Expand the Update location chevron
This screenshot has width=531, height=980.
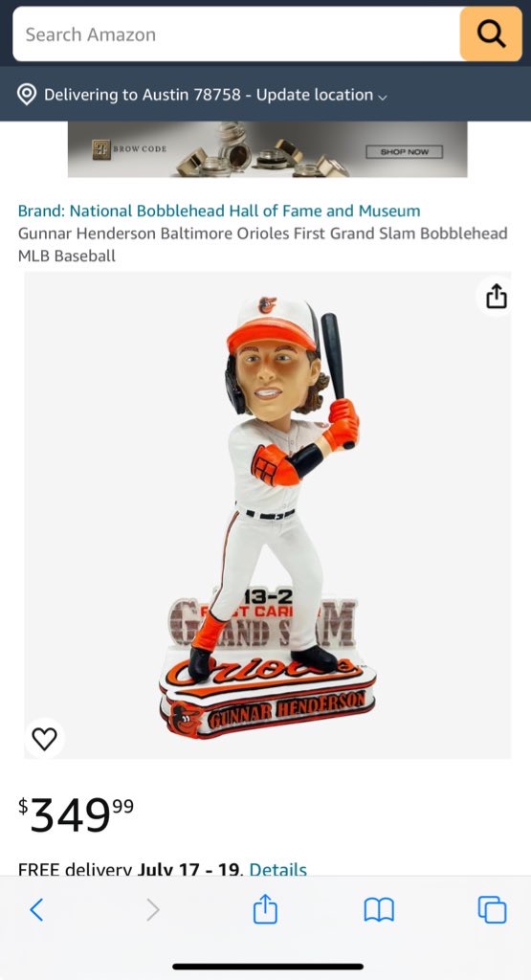(383, 97)
